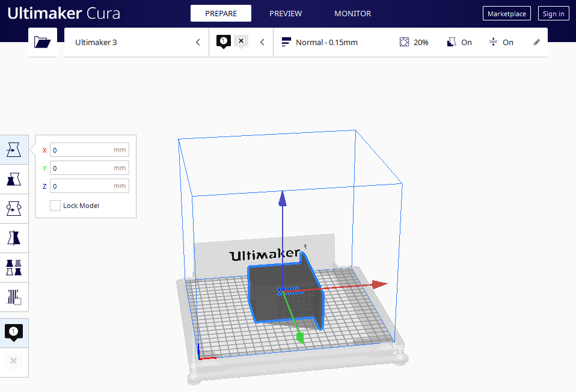This screenshot has height=392, width=576.
Task: Switch to the PREVIEW tab
Action: point(286,13)
